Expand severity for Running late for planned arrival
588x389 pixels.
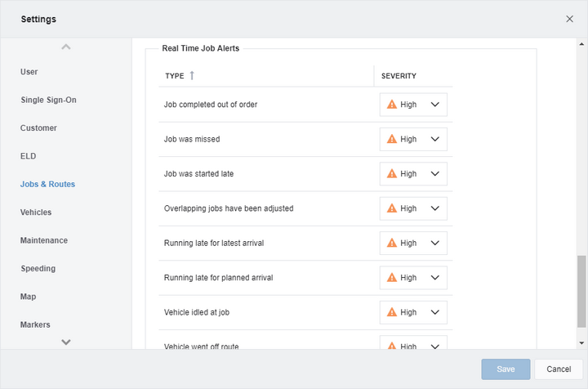tap(413, 278)
